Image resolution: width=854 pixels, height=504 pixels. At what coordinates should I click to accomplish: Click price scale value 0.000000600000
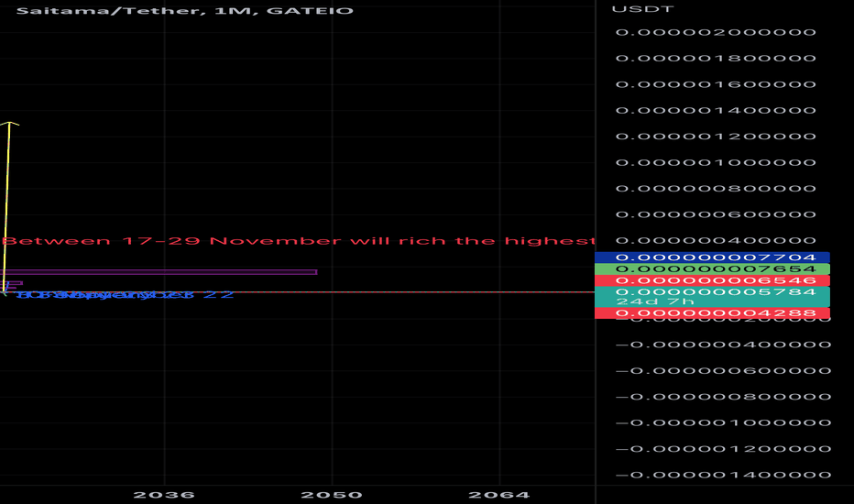pos(716,214)
